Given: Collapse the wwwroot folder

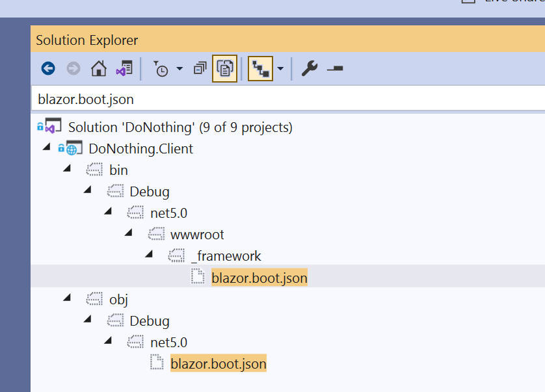Looking at the screenshot, I should click(128, 234).
